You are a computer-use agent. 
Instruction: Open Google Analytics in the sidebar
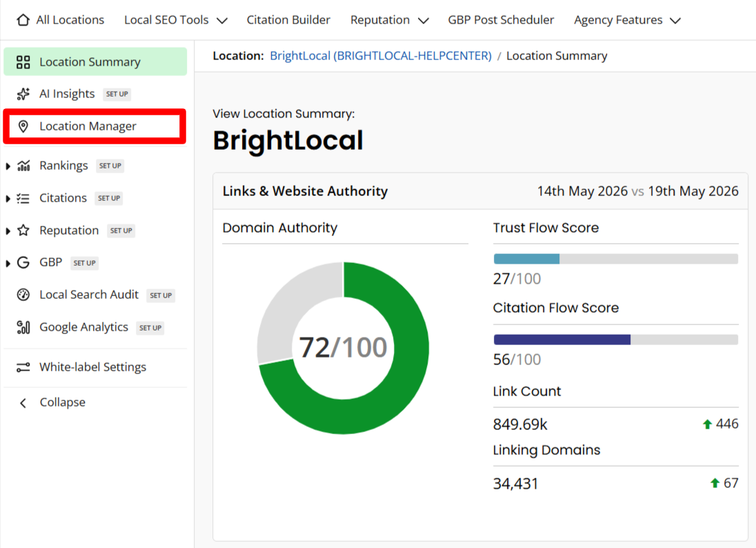[x=84, y=327]
